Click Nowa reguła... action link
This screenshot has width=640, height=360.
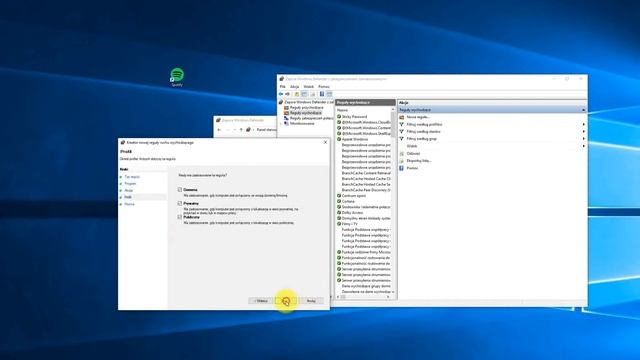(x=418, y=117)
